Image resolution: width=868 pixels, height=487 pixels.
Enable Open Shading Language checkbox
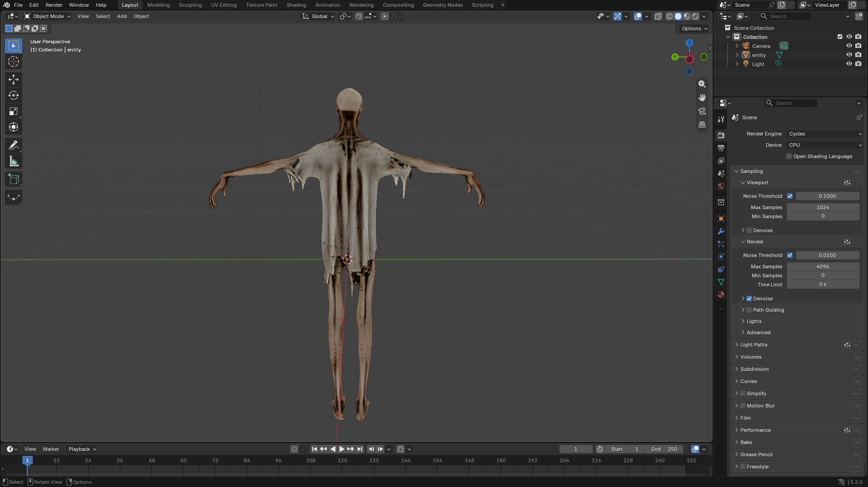pyautogui.click(x=789, y=156)
